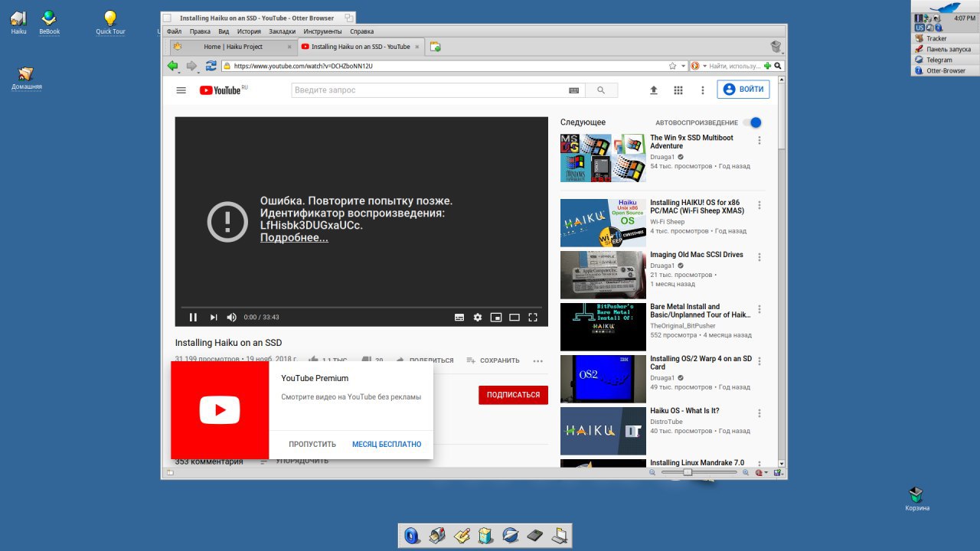
Task: Open options for Win 9x SSD video
Action: coord(759,140)
